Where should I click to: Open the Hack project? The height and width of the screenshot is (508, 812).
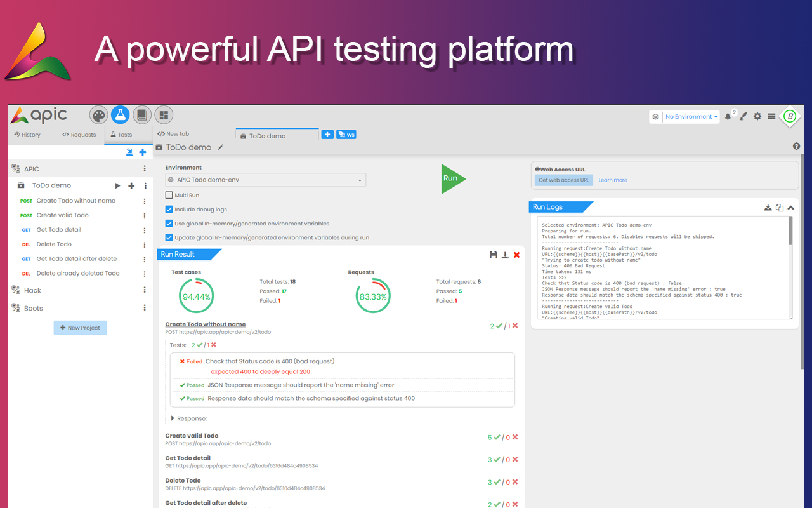32,290
